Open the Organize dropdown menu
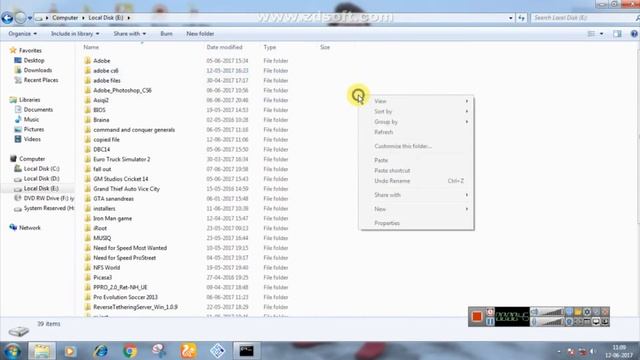 [x=22, y=34]
